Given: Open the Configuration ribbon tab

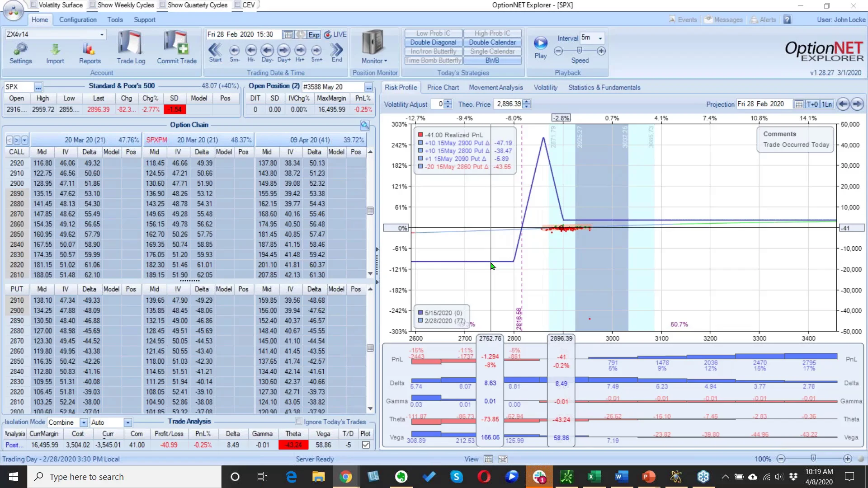Looking at the screenshot, I should pyautogui.click(x=78, y=20).
